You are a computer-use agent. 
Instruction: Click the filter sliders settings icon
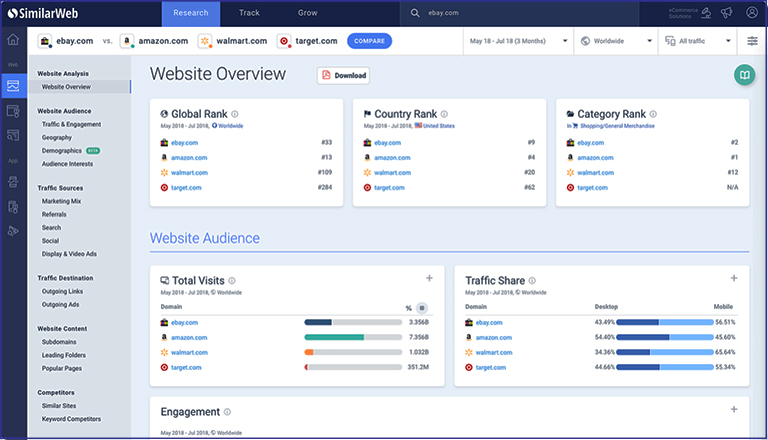point(752,41)
